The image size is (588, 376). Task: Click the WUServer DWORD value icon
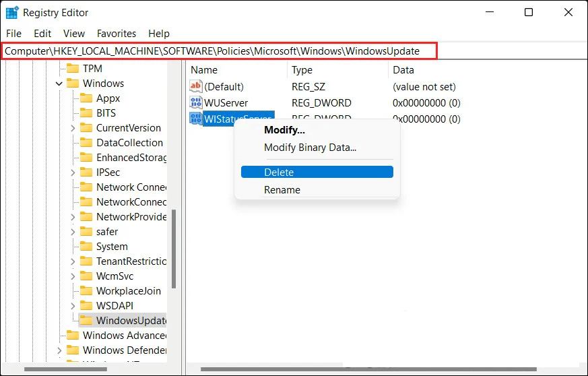click(x=196, y=103)
